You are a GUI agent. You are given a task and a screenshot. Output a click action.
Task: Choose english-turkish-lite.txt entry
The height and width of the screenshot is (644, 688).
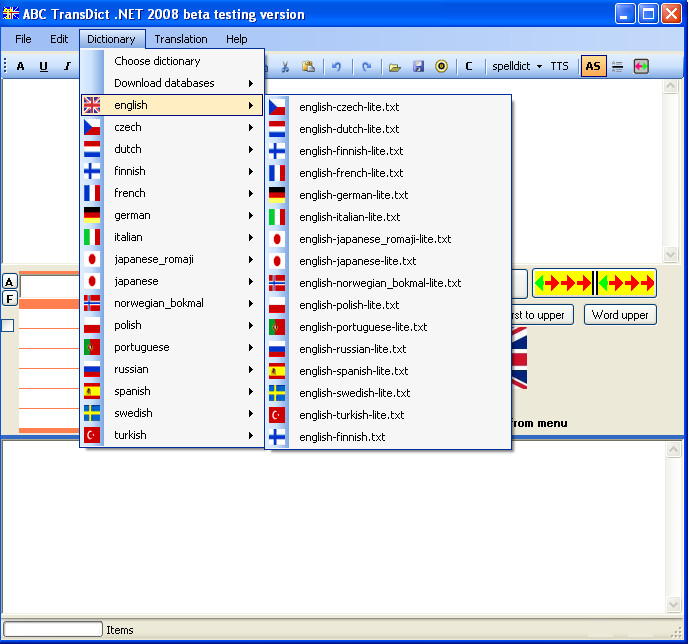[388, 415]
